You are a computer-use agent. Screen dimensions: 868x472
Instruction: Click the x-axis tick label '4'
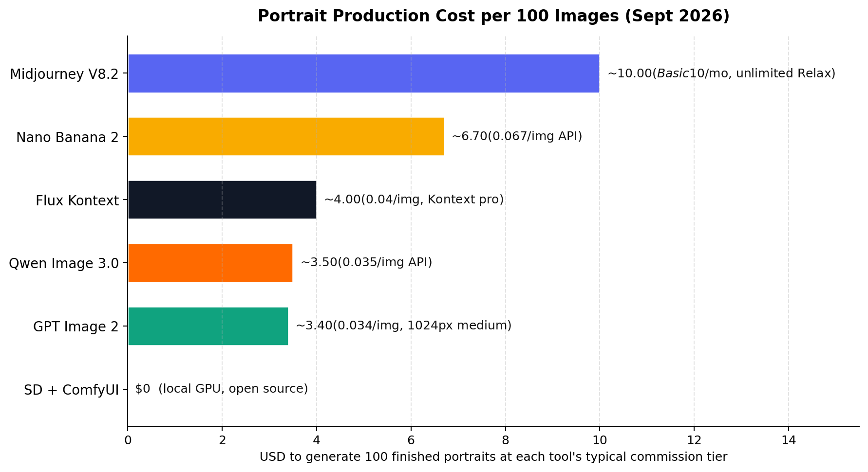point(317,440)
